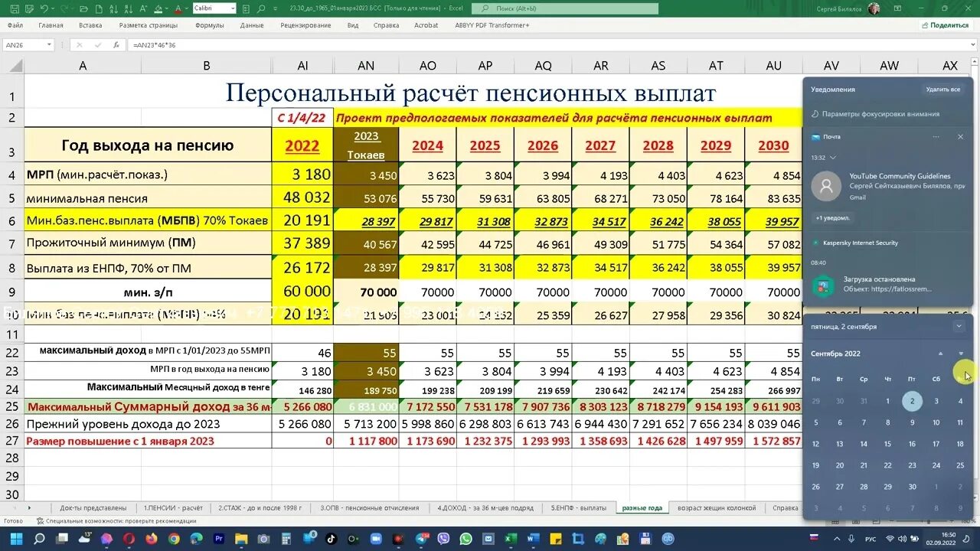980x551 pixels.
Task: Open the Calibri font name box
Action: [214, 8]
